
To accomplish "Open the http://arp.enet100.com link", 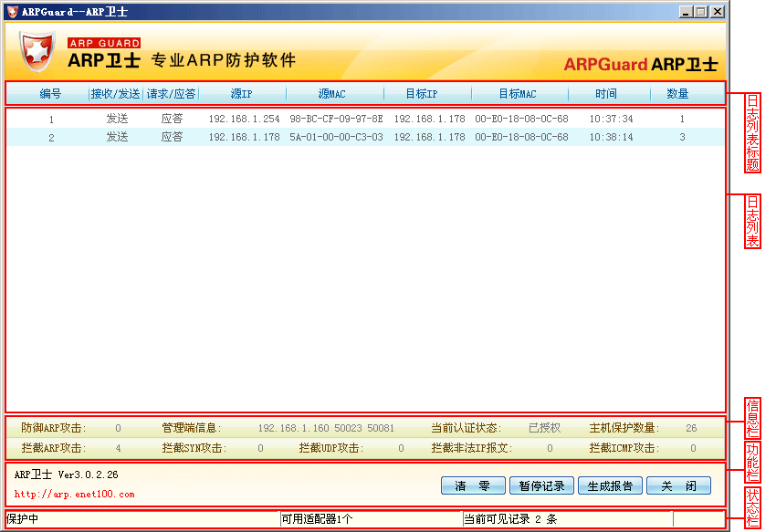I will click(x=74, y=494).
